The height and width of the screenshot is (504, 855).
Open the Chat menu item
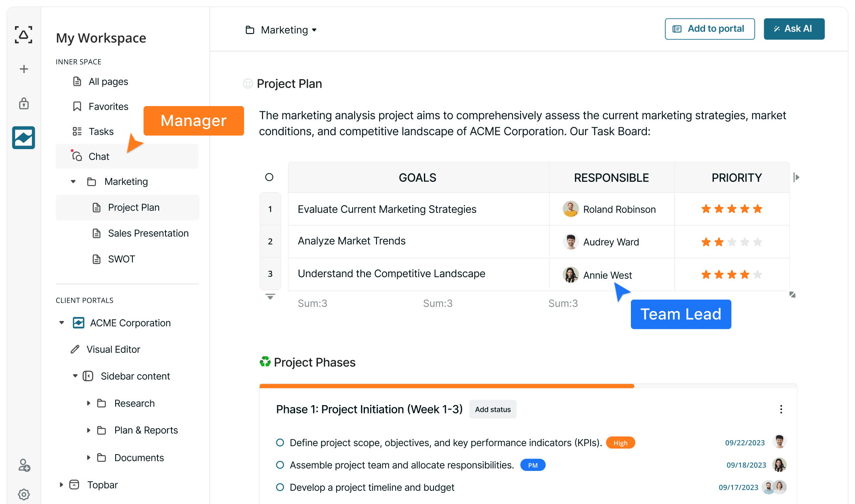click(99, 156)
